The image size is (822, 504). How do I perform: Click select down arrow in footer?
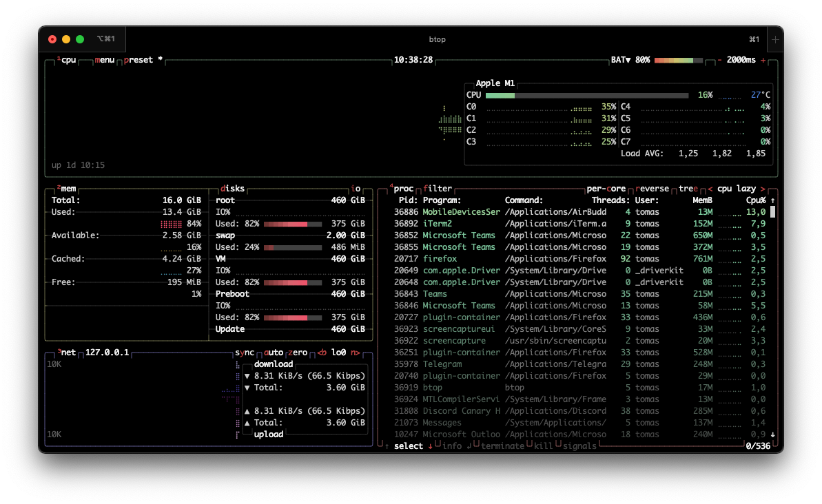click(430, 446)
